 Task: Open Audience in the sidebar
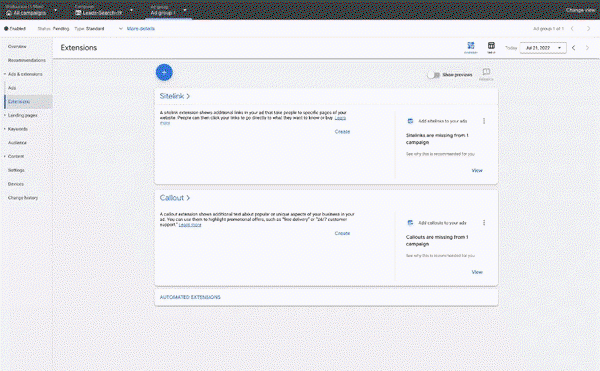(x=17, y=143)
